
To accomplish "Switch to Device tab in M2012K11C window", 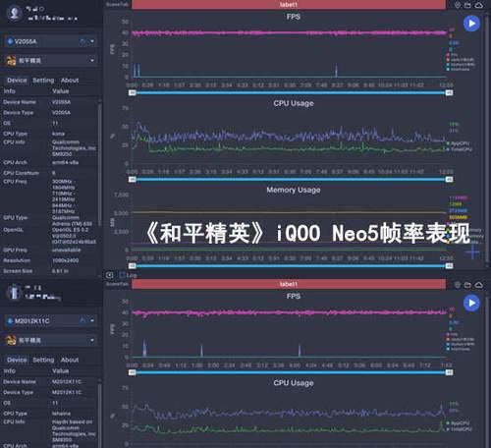I will [17, 360].
